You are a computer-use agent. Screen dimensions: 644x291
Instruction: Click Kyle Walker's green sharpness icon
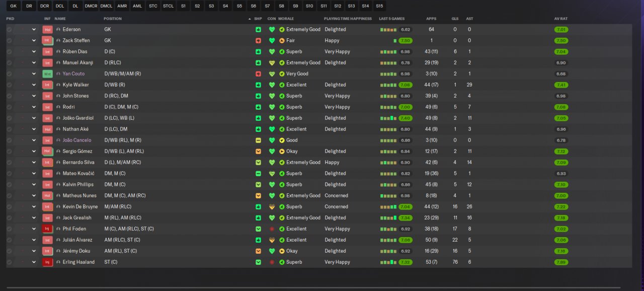[x=258, y=85]
